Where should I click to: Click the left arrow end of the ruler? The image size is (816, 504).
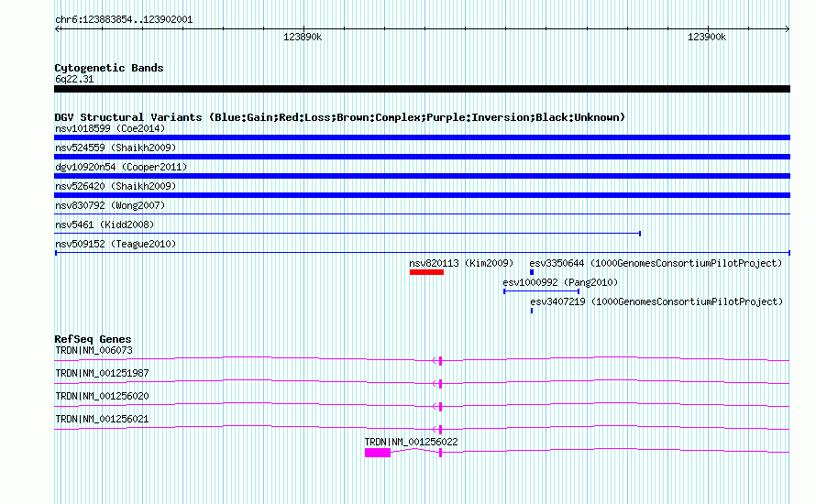click(x=58, y=28)
